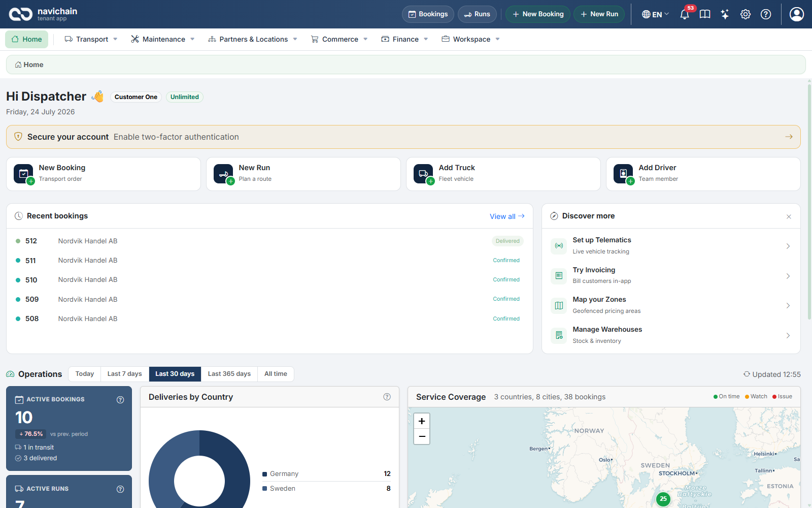Select All time period
This screenshot has height=508, width=812.
pyautogui.click(x=276, y=374)
